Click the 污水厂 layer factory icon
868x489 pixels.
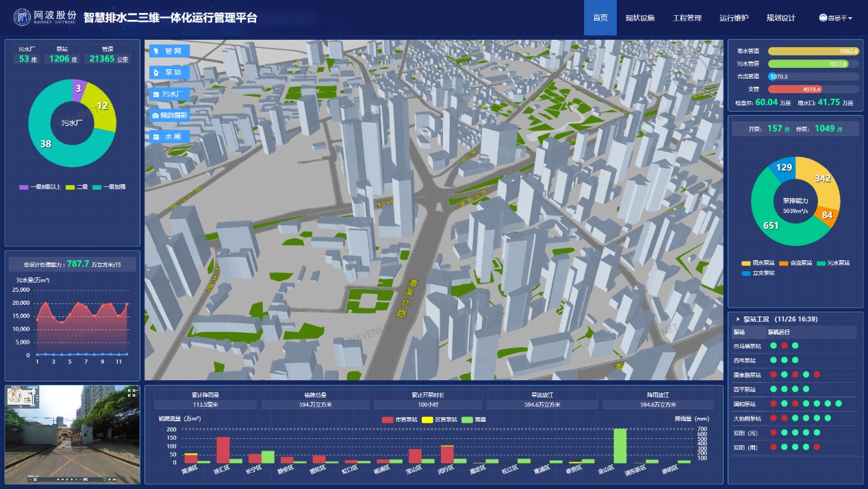pyautogui.click(x=155, y=94)
